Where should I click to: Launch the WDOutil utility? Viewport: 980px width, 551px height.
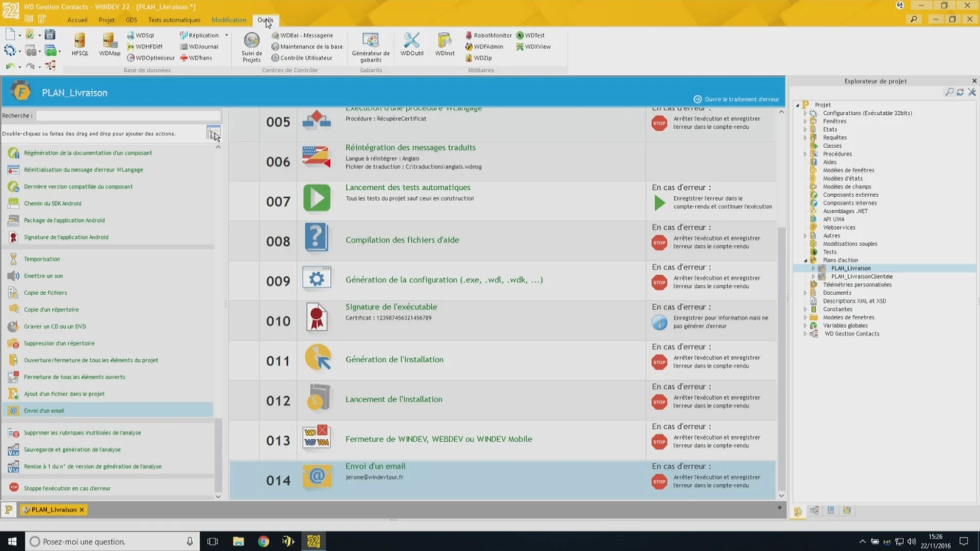[x=411, y=44]
